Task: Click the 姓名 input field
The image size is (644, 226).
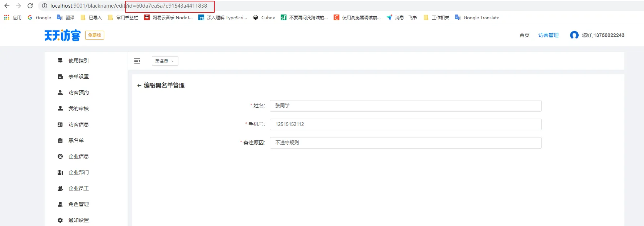Action: 406,106
